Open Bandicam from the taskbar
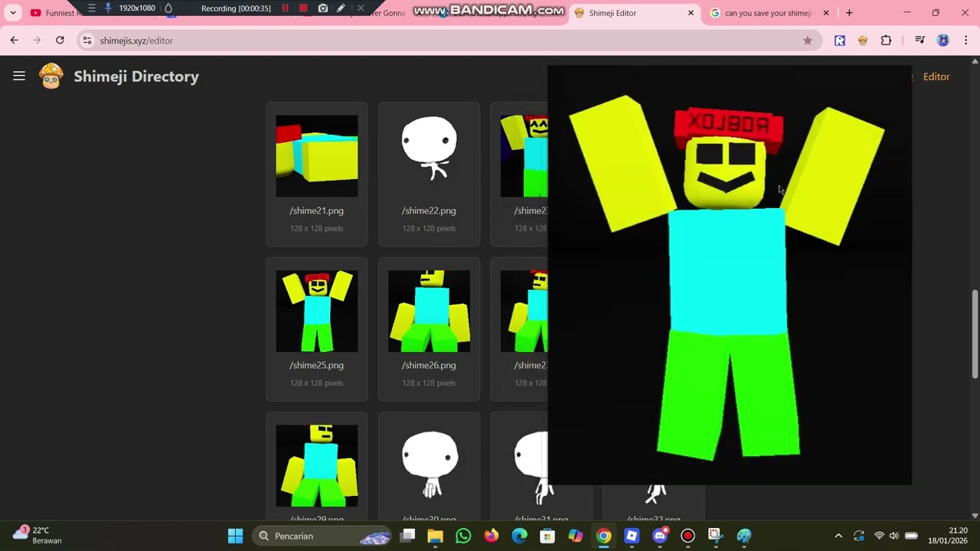This screenshot has width=980, height=551. [688, 536]
